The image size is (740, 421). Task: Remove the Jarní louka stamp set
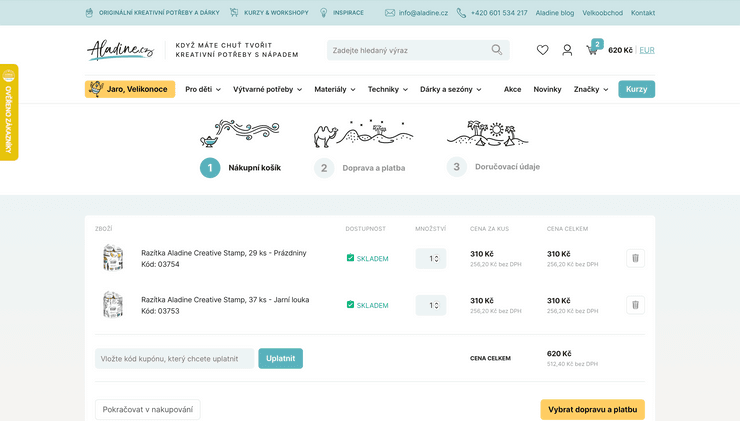635,305
